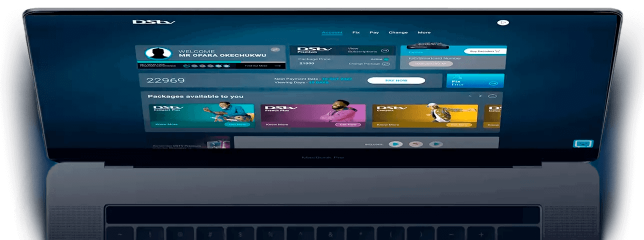Click the DStv Premium package logo

(x=314, y=50)
